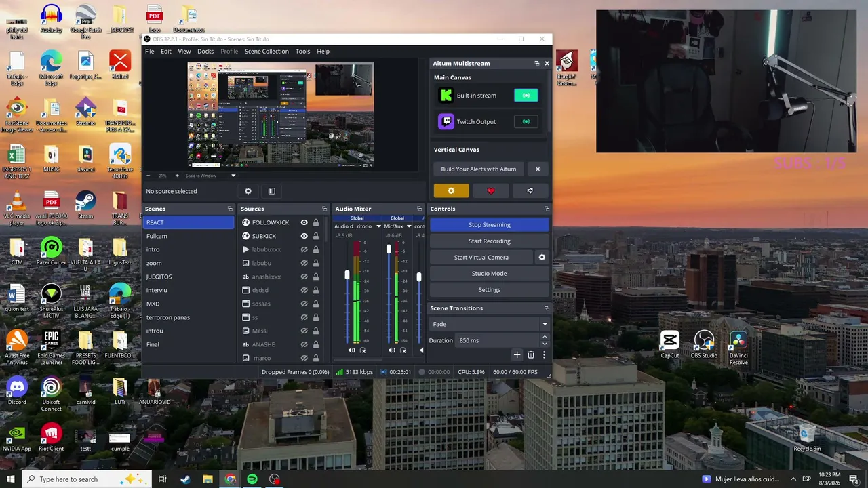Open the Scene Collection menu

pos(267,52)
